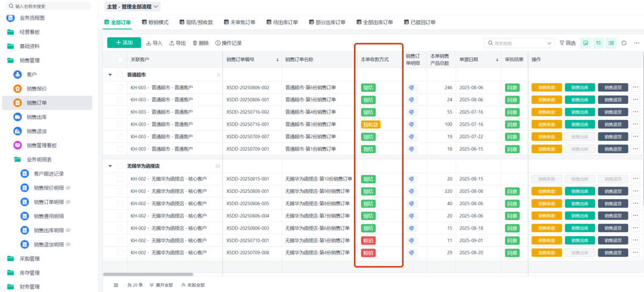Open the 客户 sidebar item
Screen dimensions: 644x292
click(x=32, y=74)
